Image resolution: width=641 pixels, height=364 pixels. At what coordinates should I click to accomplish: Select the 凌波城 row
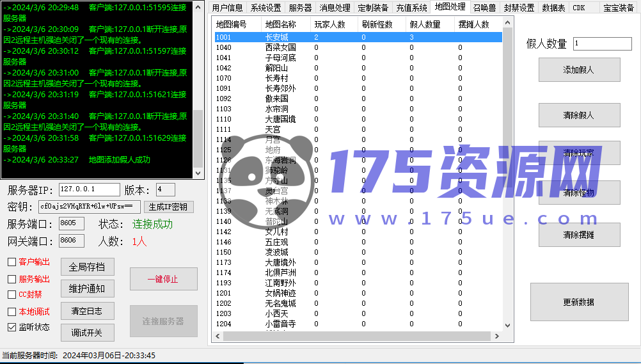358,252
